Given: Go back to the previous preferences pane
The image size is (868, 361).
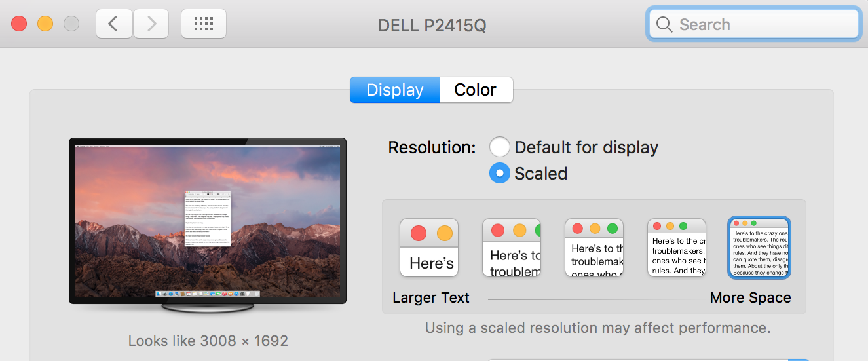Looking at the screenshot, I should pos(114,24).
